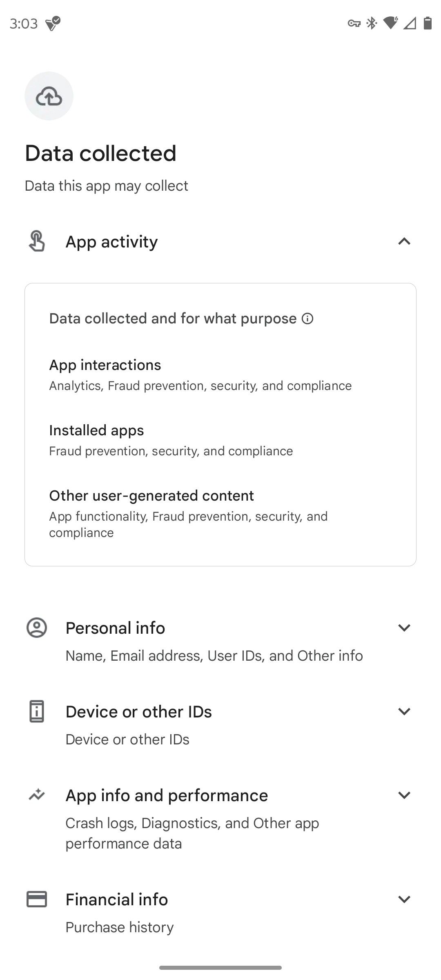
Task: Collapse the App activity section
Action: click(404, 241)
